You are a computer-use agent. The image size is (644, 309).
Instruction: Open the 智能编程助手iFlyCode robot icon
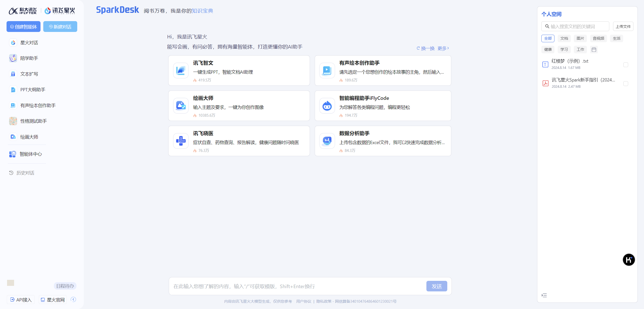[327, 106]
